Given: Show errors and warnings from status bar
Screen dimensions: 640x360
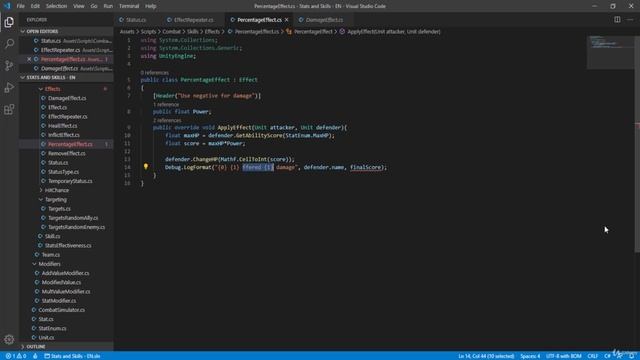Looking at the screenshot, I should click(16, 356).
